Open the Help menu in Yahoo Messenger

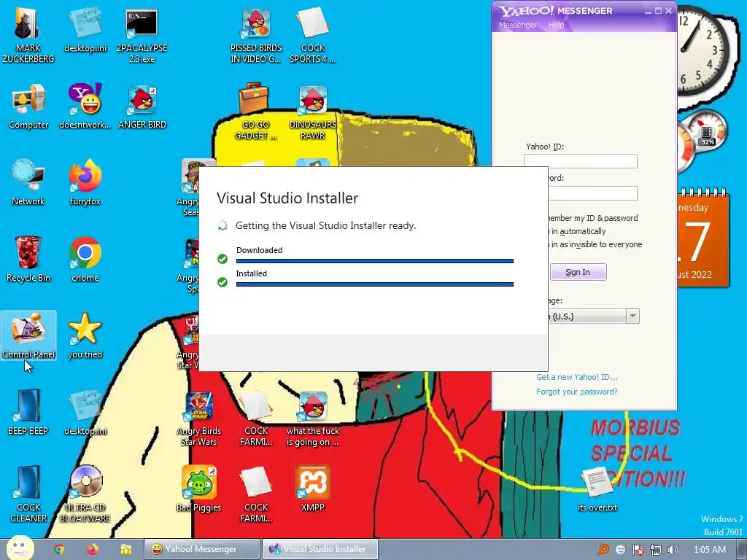click(x=556, y=25)
